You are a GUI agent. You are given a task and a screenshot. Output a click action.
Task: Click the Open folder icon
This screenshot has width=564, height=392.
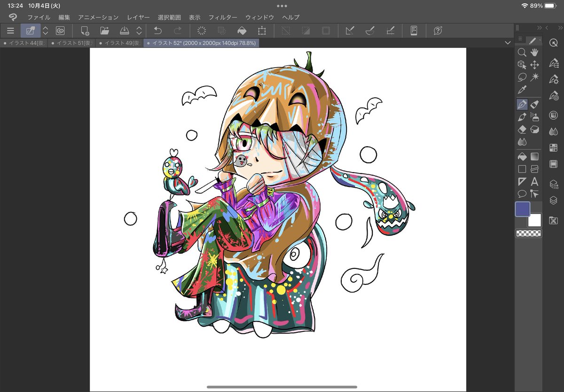coord(105,31)
